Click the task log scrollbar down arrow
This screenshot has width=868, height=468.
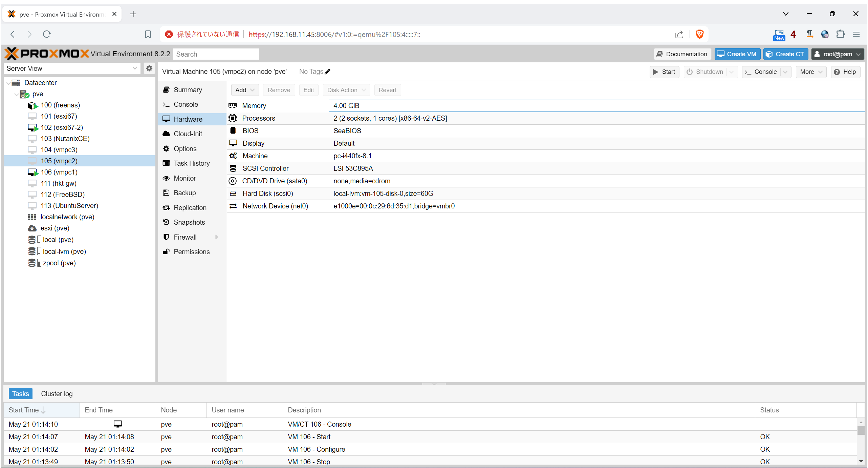click(861, 461)
